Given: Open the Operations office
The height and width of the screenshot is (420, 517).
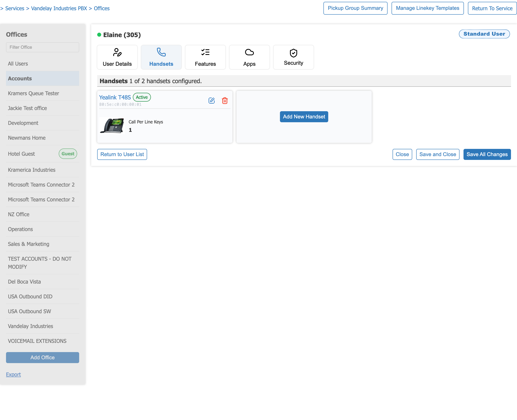Looking at the screenshot, I should 42,229.
